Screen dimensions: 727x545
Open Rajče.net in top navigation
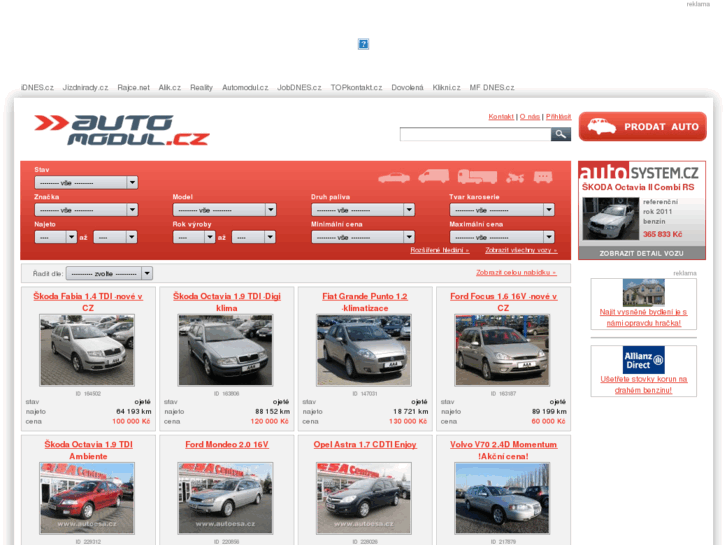point(134,87)
